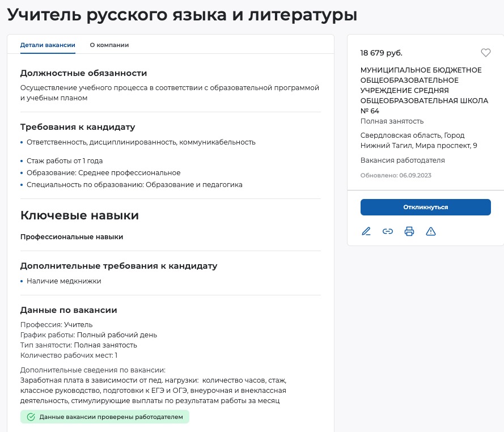Select the "Детали вакансии" tab
Image resolution: width=504 pixels, height=432 pixels.
[48, 45]
